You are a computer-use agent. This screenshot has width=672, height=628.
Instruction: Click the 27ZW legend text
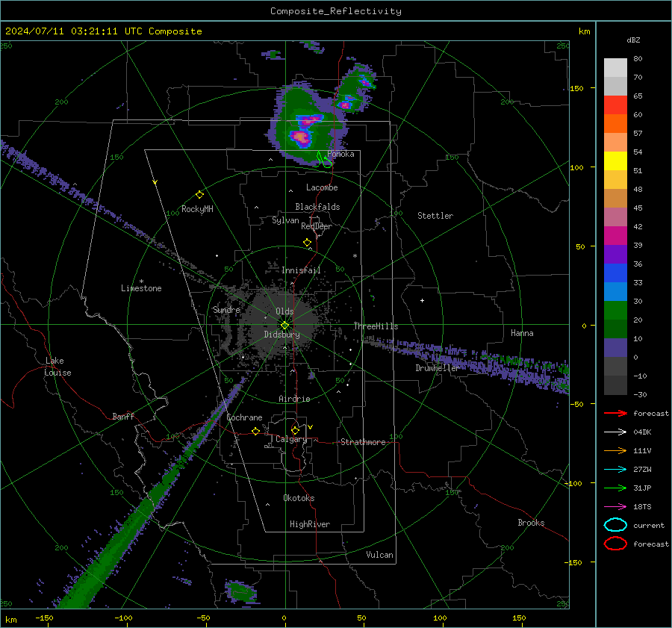pyautogui.click(x=642, y=470)
